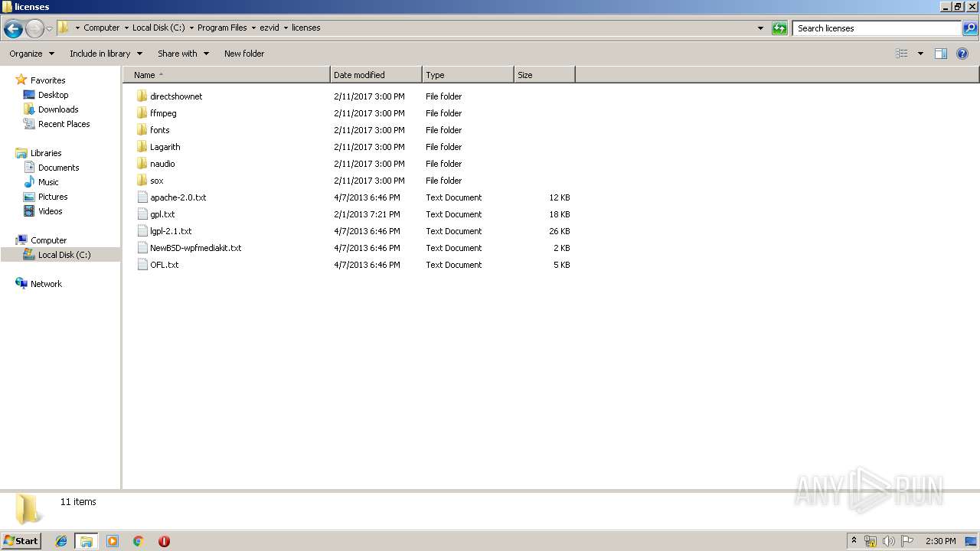
Task: Show hidden system tray icons
Action: coord(854,541)
